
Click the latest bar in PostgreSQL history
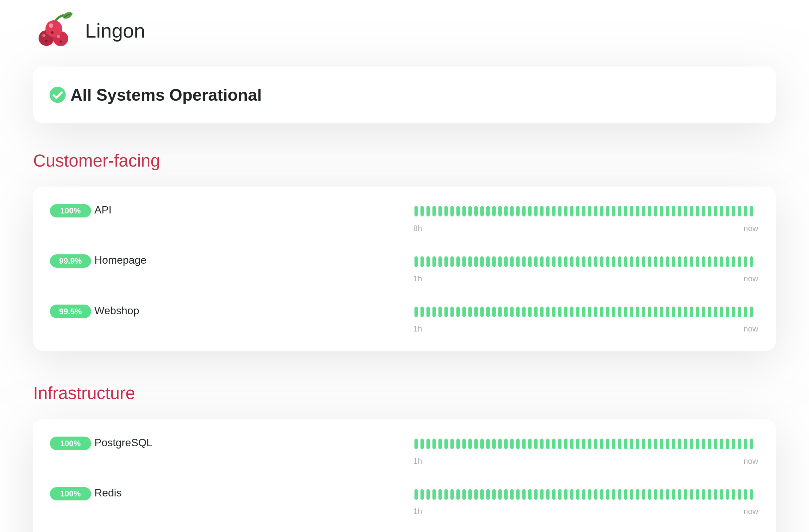(x=751, y=444)
